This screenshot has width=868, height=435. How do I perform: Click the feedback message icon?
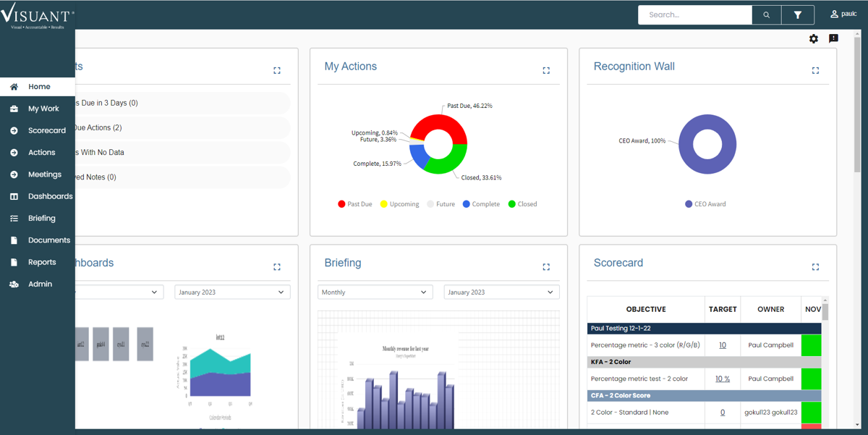tap(833, 38)
